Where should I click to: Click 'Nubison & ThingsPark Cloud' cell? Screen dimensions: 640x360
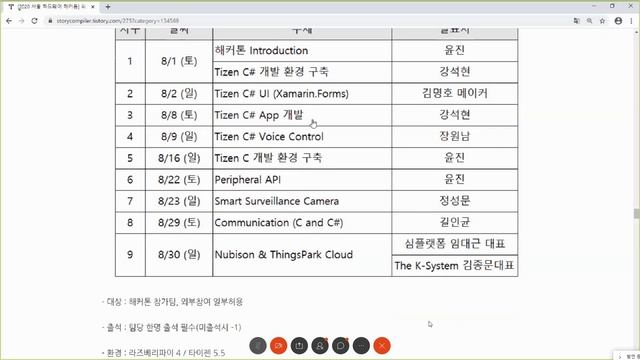pos(302,255)
